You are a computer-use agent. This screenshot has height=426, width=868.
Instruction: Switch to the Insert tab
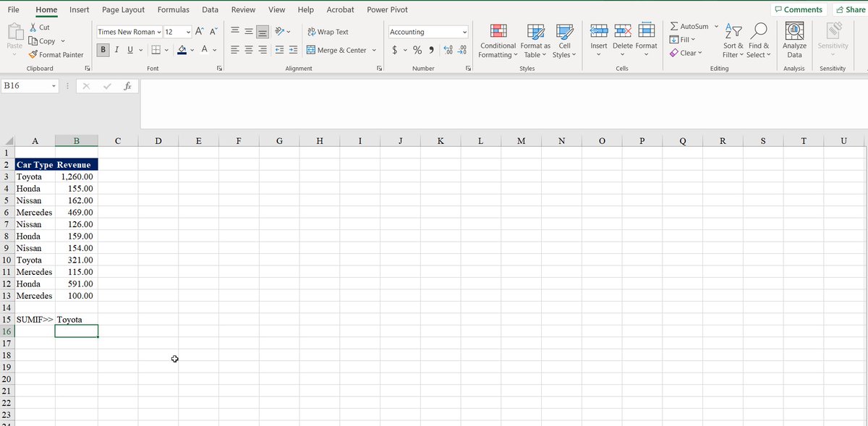80,9
